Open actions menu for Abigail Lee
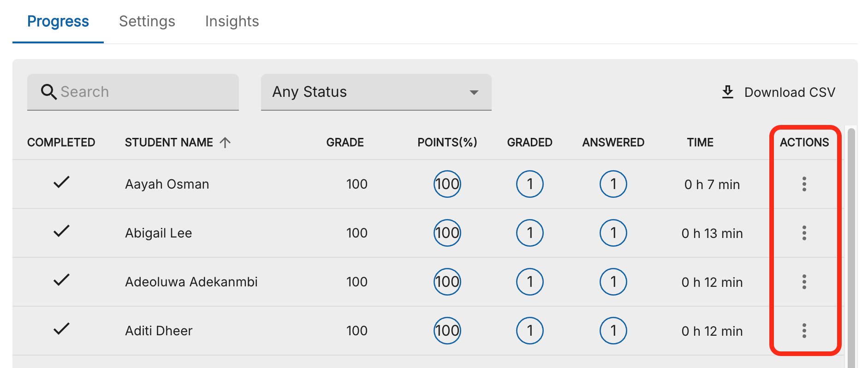Image resolution: width=868 pixels, height=368 pixels. (x=804, y=233)
